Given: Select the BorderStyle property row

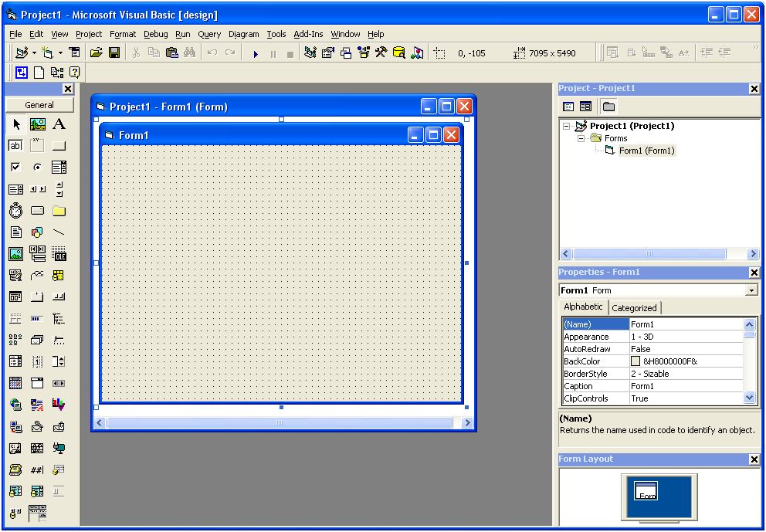Looking at the screenshot, I should click(652, 374).
